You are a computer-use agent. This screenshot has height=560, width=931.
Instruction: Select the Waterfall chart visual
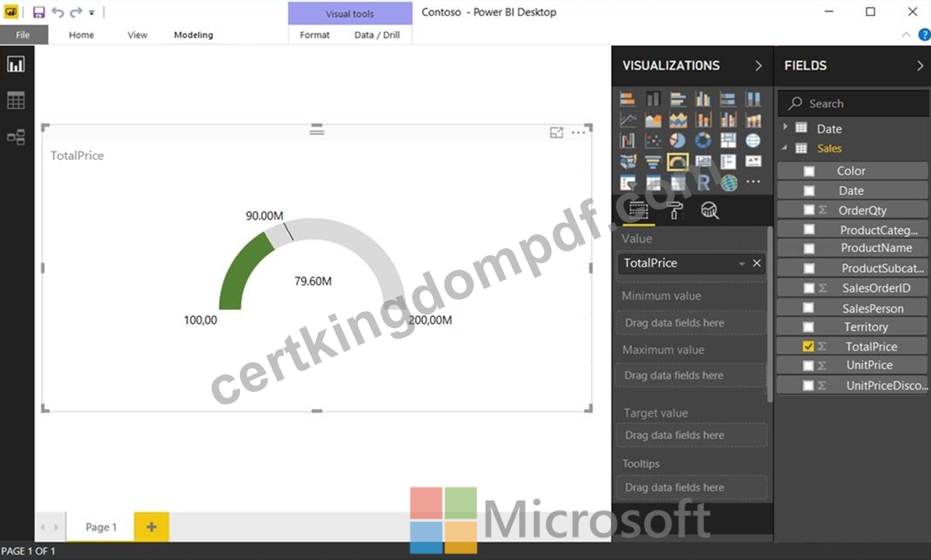(x=628, y=141)
